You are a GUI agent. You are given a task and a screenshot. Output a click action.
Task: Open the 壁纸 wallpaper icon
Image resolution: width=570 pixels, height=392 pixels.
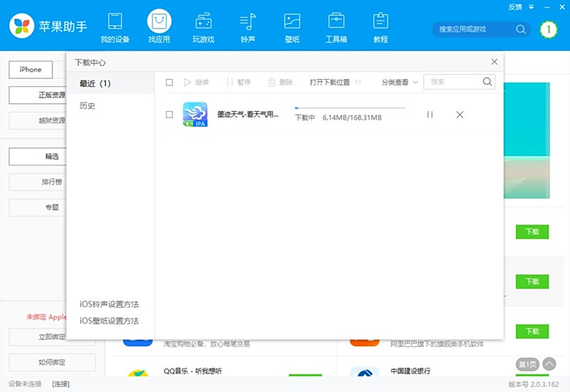pos(291,21)
